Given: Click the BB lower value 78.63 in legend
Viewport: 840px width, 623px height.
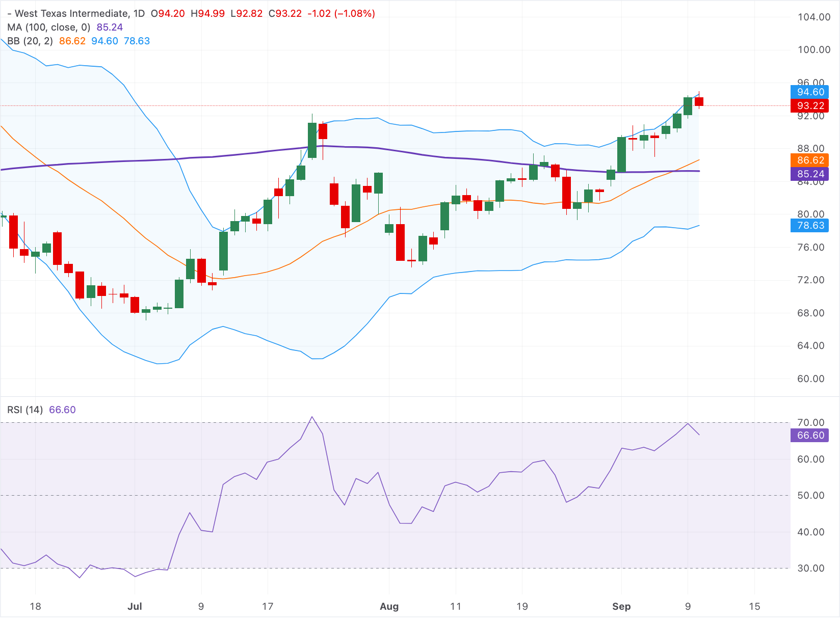Looking at the screenshot, I should point(137,41).
